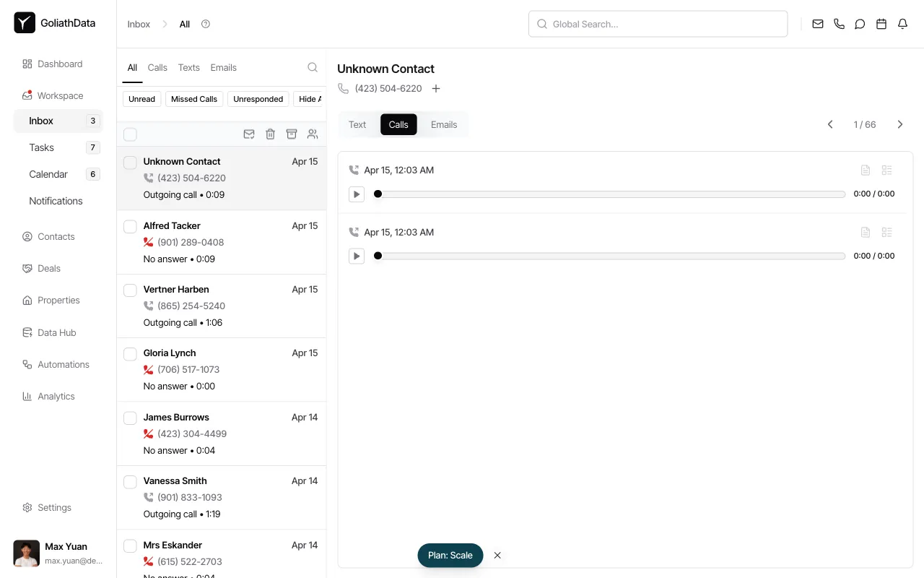Image resolution: width=924 pixels, height=578 pixels.
Task: Assign conversation using the people icon
Action: click(x=313, y=134)
